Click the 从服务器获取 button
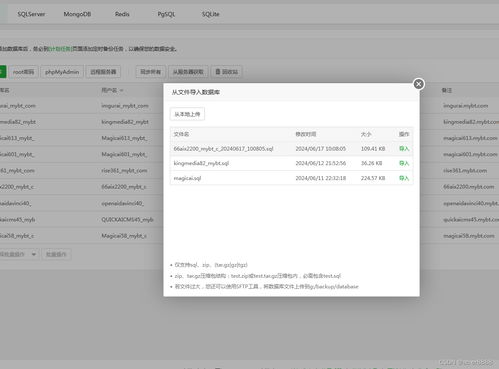Screen dimensions: 499x369 [188, 72]
